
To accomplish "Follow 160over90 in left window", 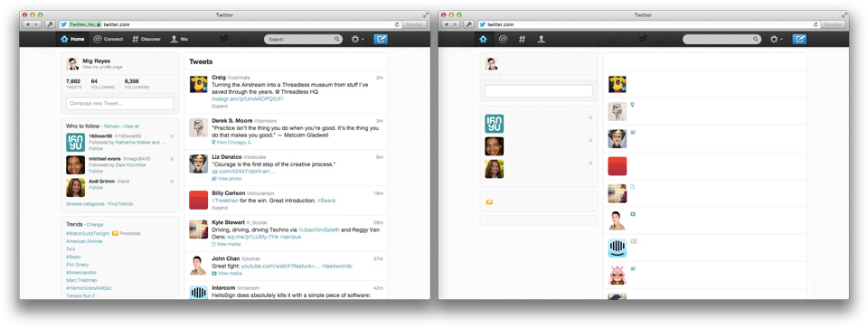I will point(96,149).
